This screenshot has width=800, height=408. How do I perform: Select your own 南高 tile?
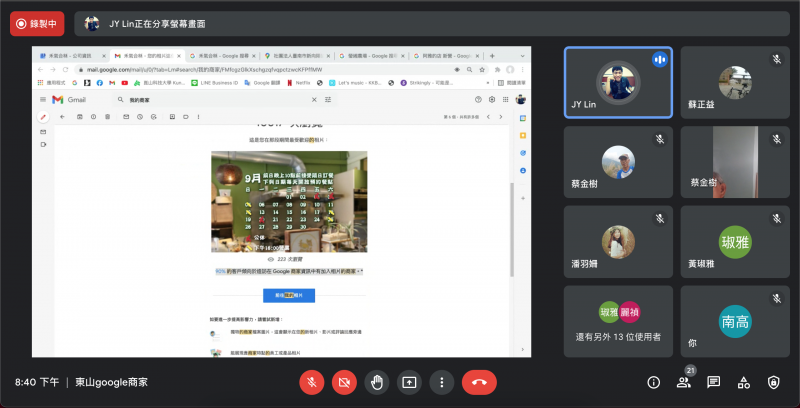735,321
